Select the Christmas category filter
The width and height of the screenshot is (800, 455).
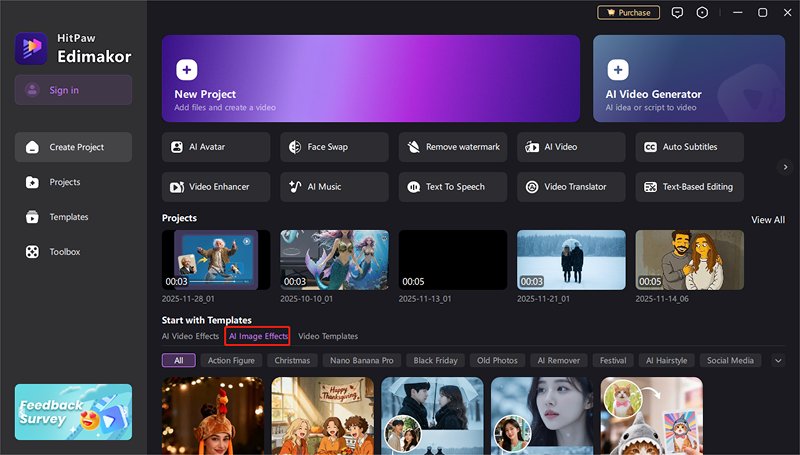tap(292, 360)
